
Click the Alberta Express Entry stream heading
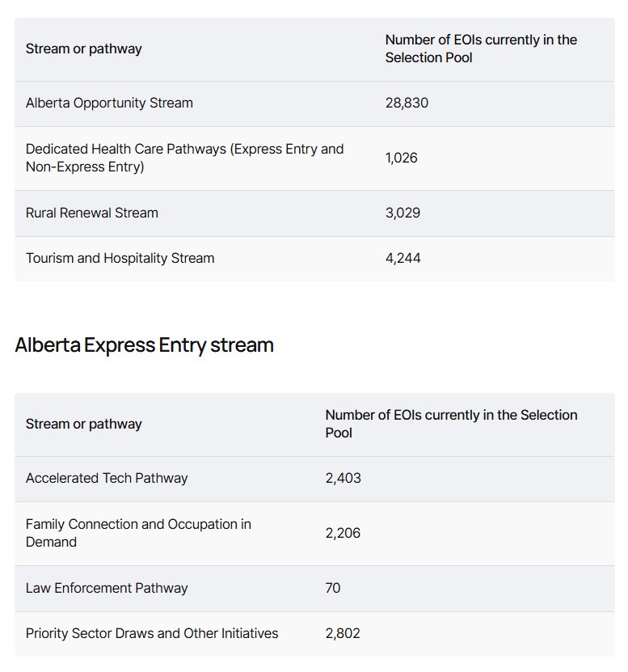(144, 345)
